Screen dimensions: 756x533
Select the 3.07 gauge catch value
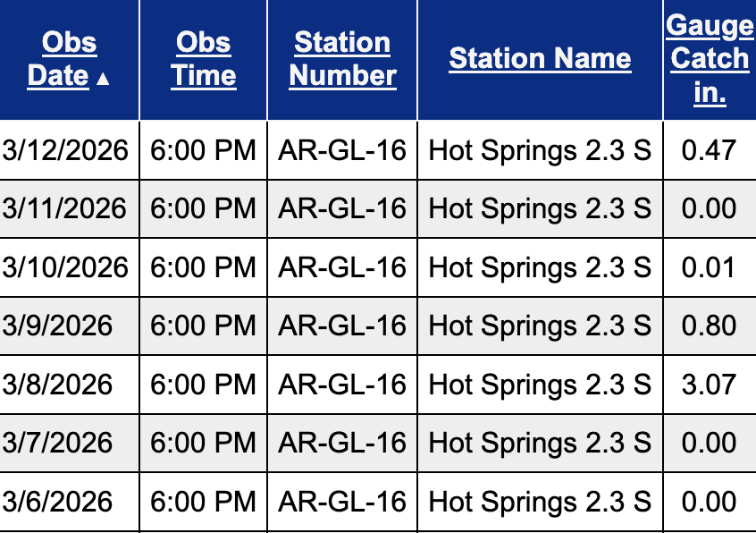(x=709, y=385)
